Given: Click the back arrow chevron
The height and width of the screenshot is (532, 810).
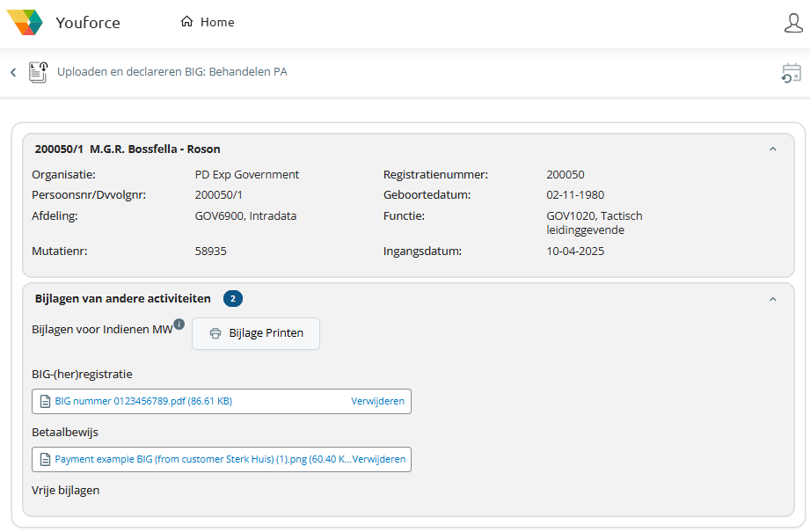Looking at the screenshot, I should (13, 72).
